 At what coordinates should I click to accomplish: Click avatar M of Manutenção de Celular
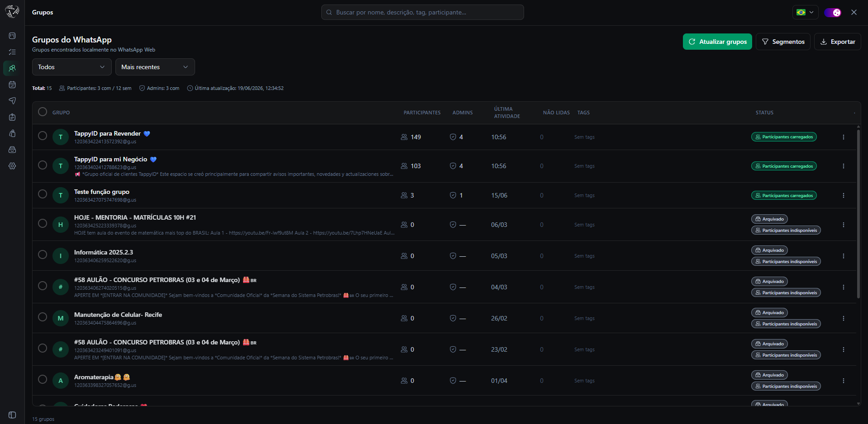click(61, 318)
